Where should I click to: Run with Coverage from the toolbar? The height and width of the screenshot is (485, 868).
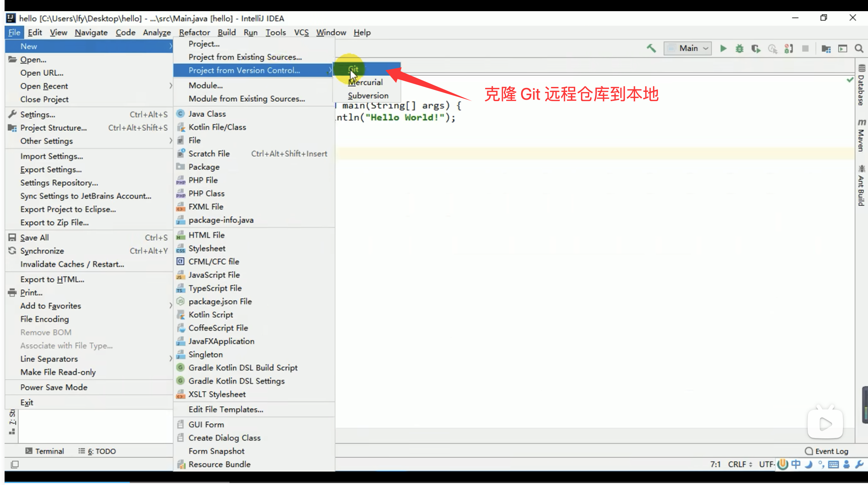point(756,49)
